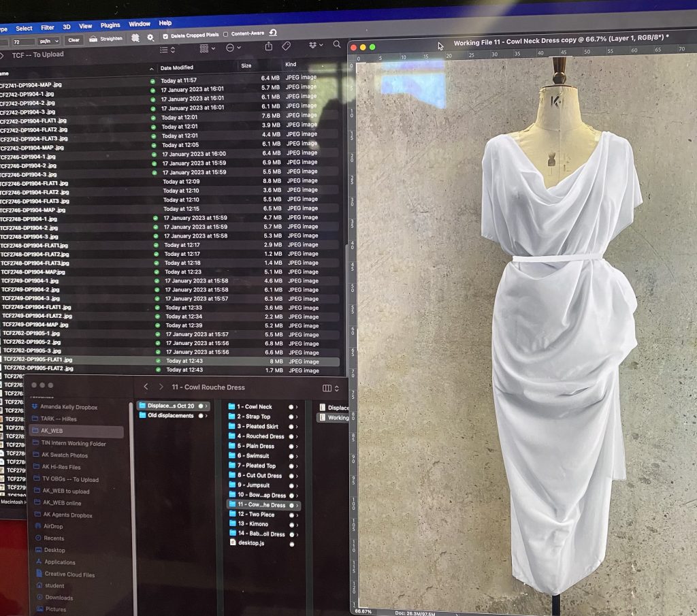Enable the Content-Aware checkbox

[227, 34]
